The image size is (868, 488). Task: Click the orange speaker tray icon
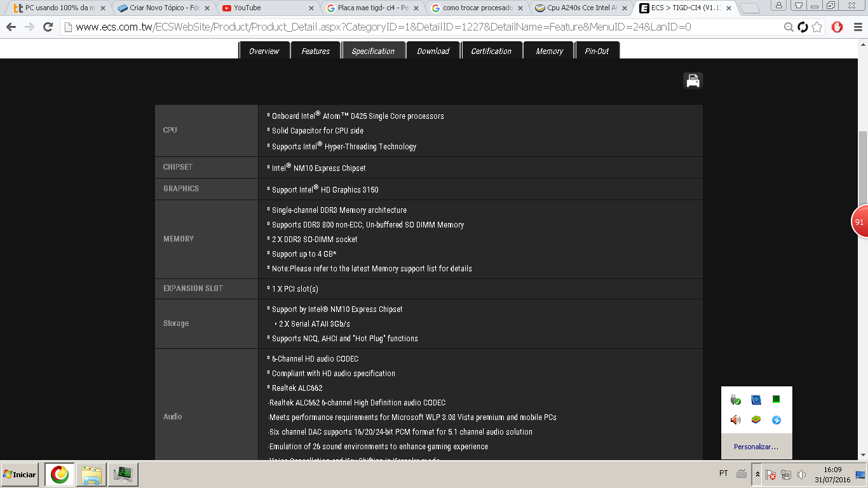pyautogui.click(x=735, y=420)
